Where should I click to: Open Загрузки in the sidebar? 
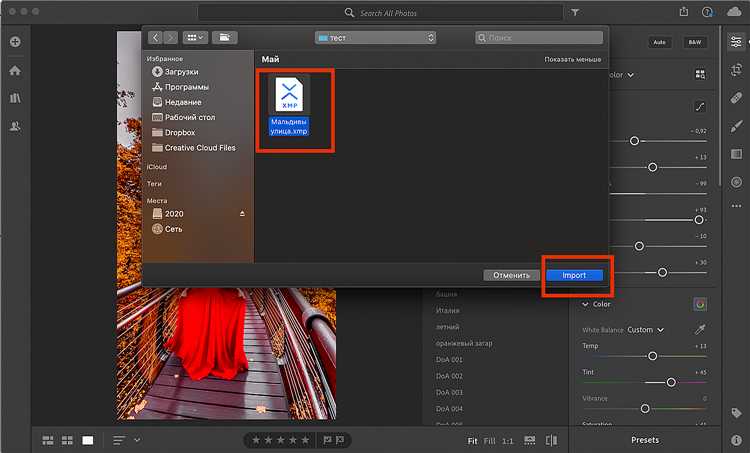point(181,72)
